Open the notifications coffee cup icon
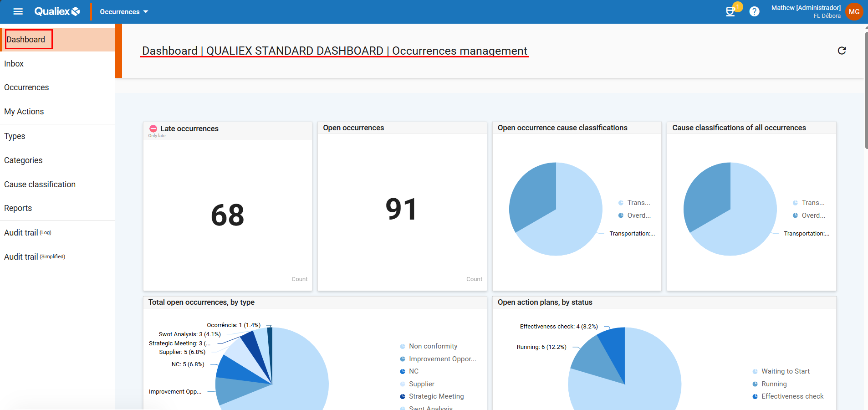The image size is (868, 410). pos(730,11)
